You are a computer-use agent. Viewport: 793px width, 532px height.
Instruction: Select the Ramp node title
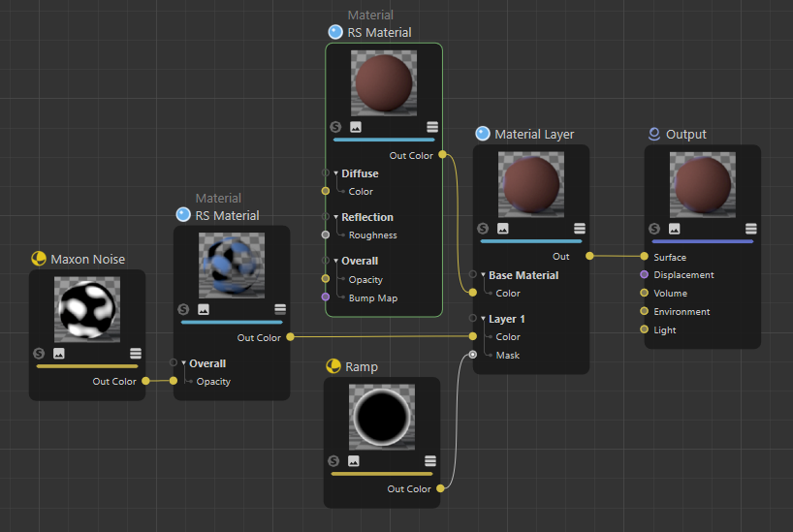pyautogui.click(x=361, y=367)
